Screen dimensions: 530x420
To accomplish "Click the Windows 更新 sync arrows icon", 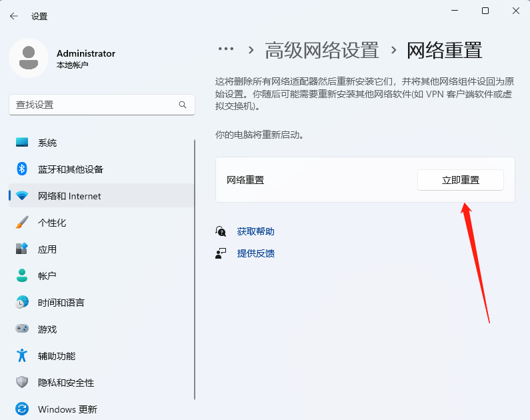I will coord(22,409).
